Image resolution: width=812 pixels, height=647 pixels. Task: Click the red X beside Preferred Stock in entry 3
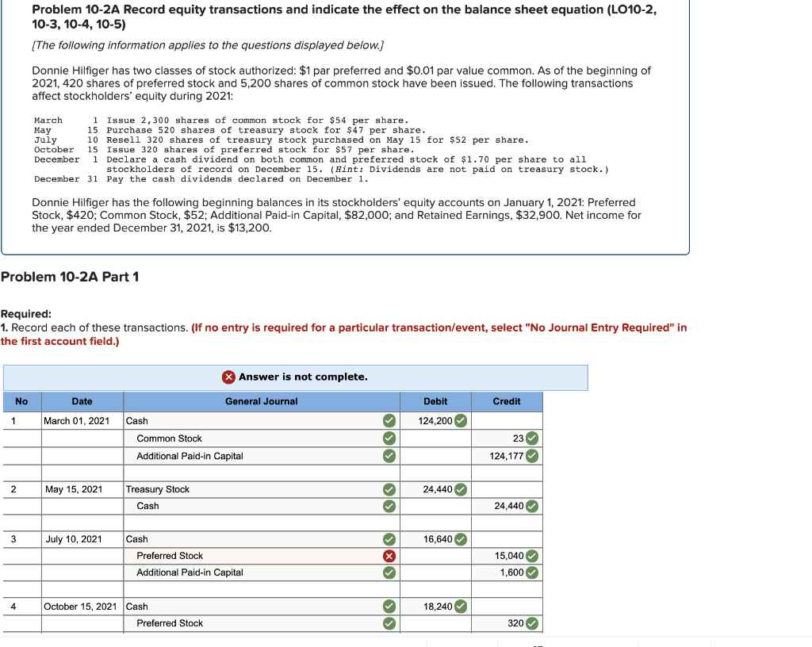click(x=389, y=556)
